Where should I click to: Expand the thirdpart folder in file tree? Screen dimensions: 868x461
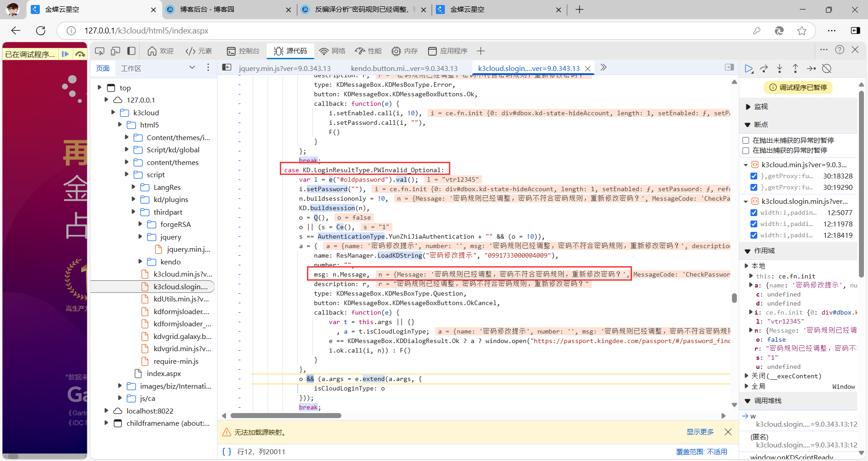[133, 212]
